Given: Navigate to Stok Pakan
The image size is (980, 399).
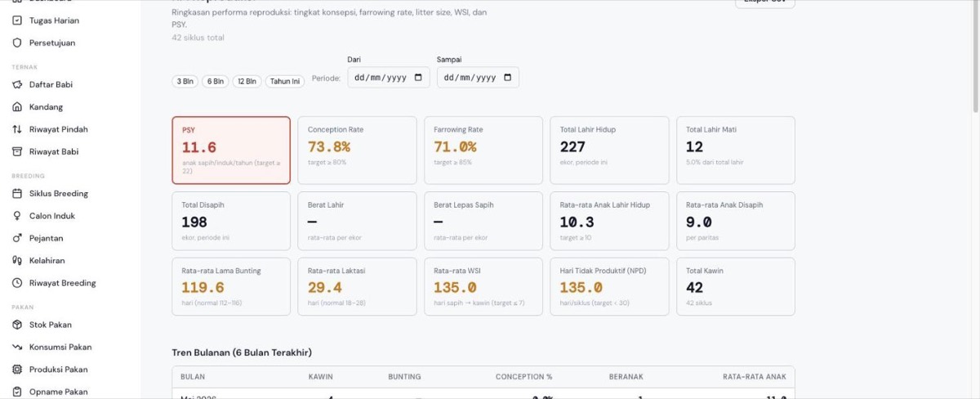Looking at the screenshot, I should click(51, 325).
